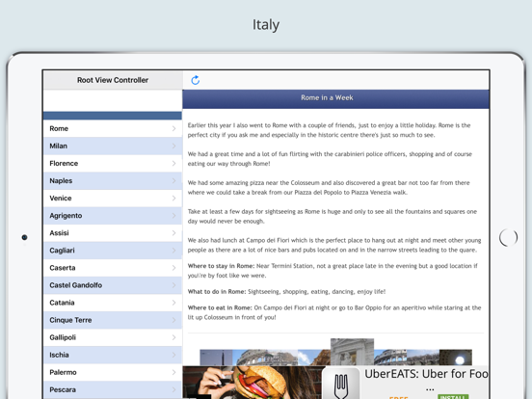Click the Colosseum photo in the image strip
The height and width of the screenshot is (399, 532).
[265, 358]
